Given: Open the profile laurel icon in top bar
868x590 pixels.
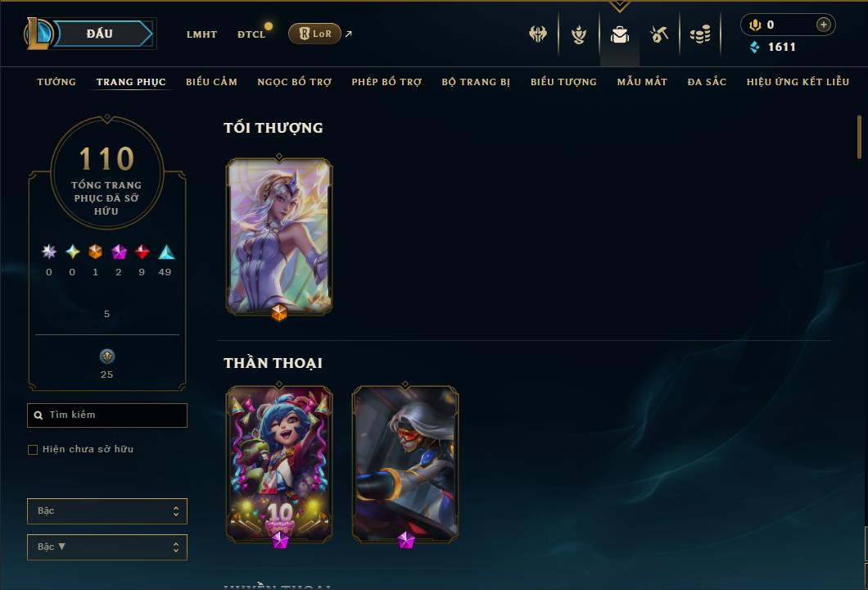Looking at the screenshot, I should (x=579, y=34).
